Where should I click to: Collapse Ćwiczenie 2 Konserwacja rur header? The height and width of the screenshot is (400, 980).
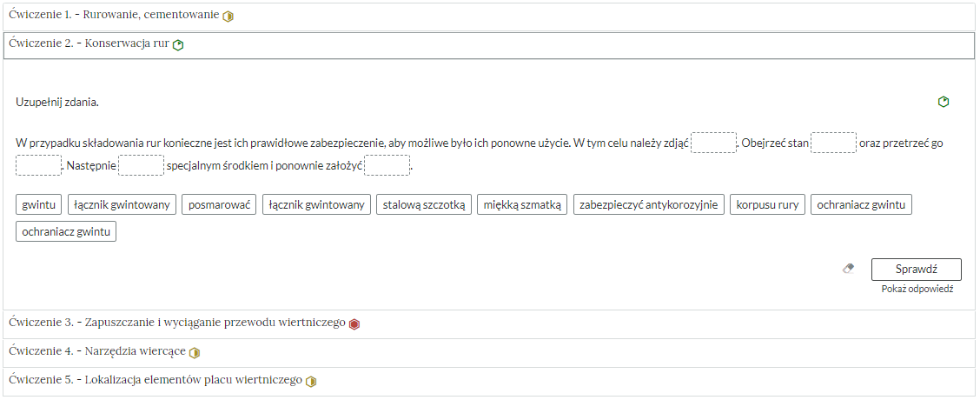(87, 44)
